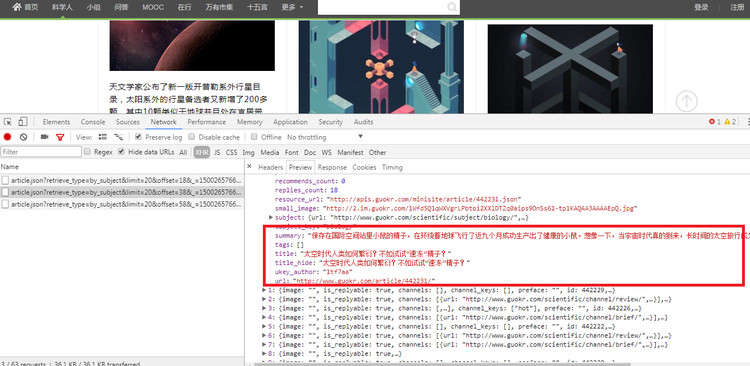Expand JSON item 1 with id 442229

pos(265,290)
